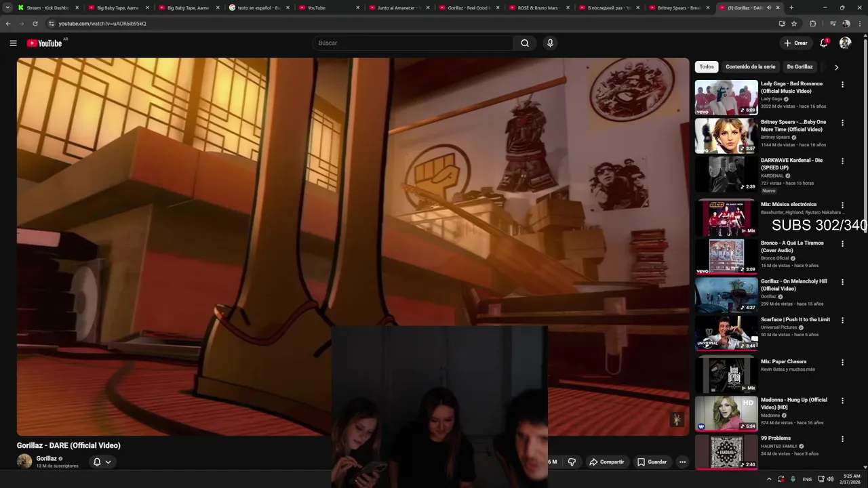Play Gorillaz - On Melancholy Hill thumbnail
Viewport: 868px width, 488px height.
click(726, 295)
